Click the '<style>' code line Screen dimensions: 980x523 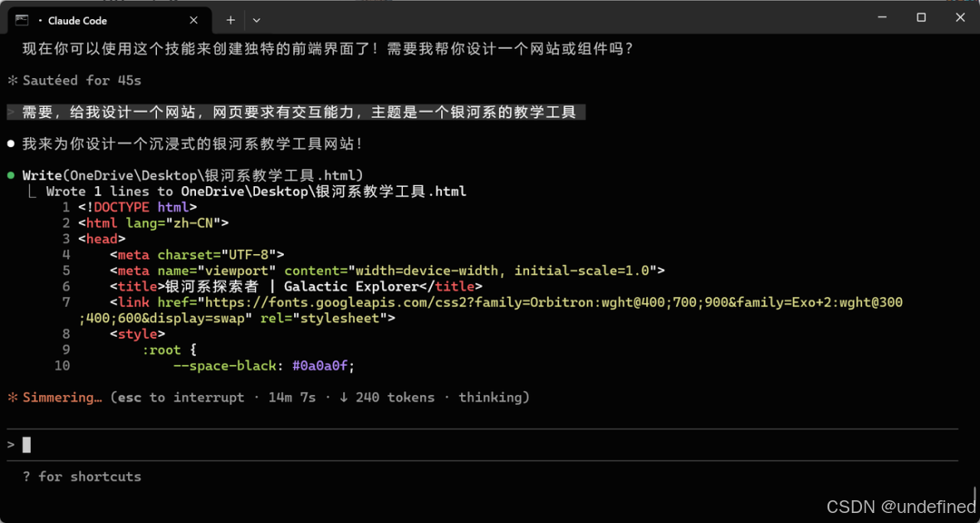click(x=138, y=334)
